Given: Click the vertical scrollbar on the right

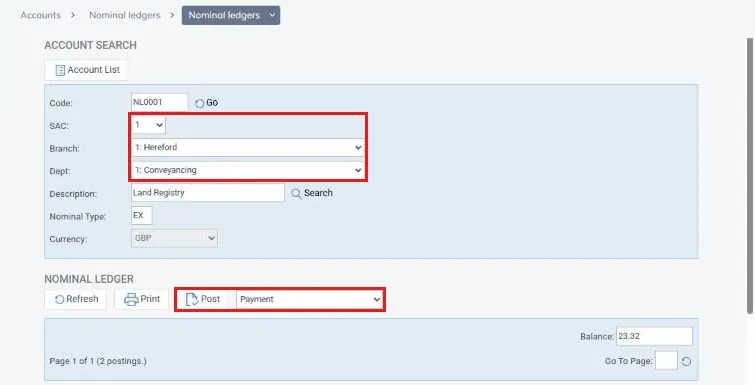Looking at the screenshot, I should click(750, 176).
